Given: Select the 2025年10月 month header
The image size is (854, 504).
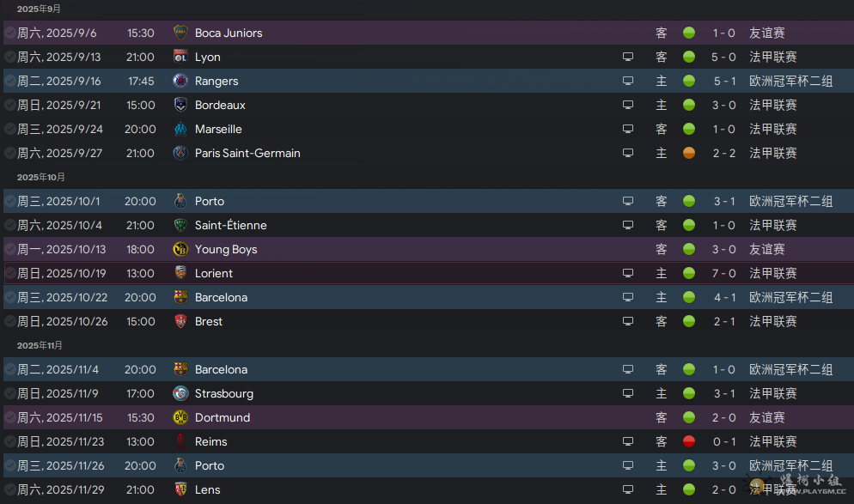Looking at the screenshot, I should pos(41,177).
